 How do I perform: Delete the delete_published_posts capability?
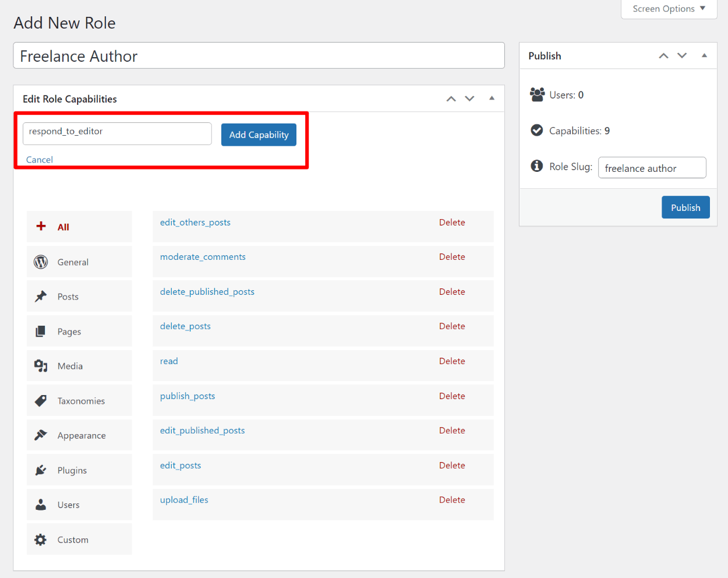click(x=452, y=292)
